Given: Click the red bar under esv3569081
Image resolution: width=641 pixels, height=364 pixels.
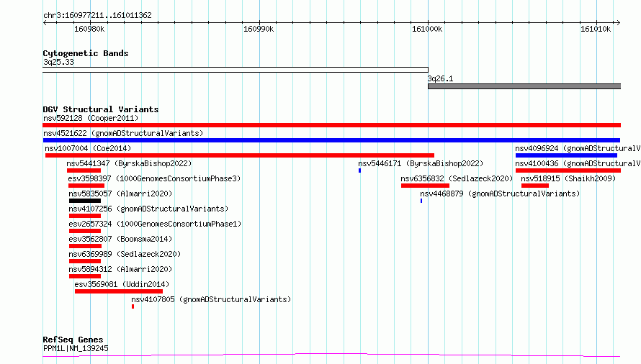Looking at the screenshot, I should point(119,291).
